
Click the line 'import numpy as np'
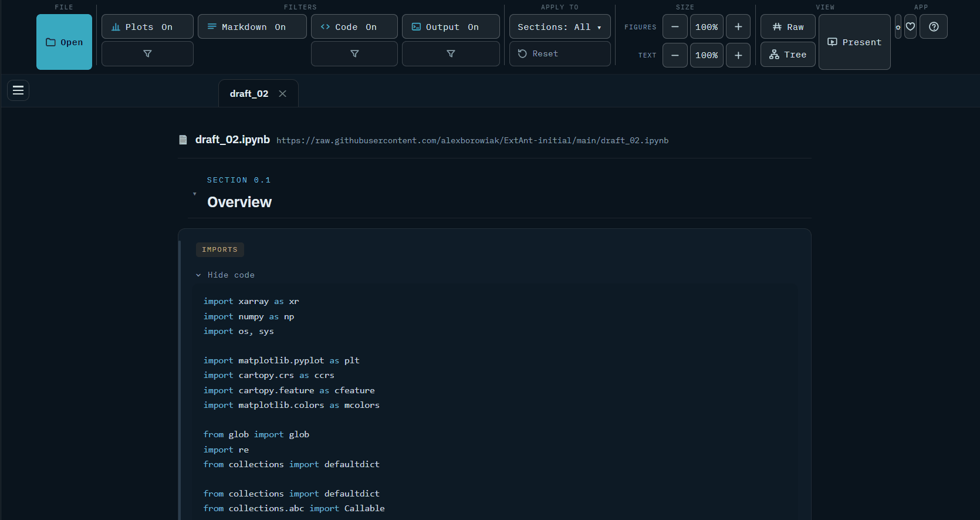pyautogui.click(x=249, y=317)
